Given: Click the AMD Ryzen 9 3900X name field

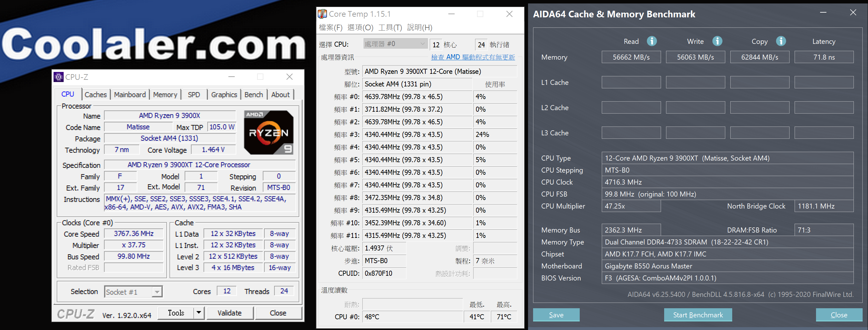Looking at the screenshot, I should pyautogui.click(x=170, y=115).
